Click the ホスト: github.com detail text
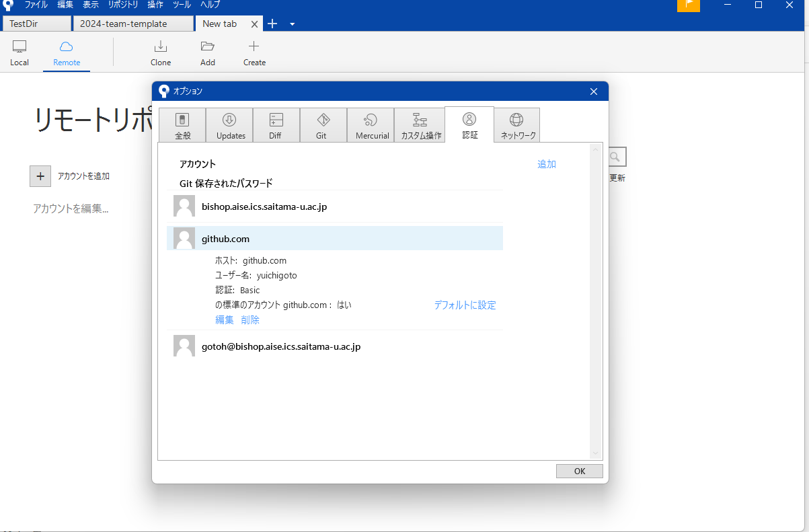The height and width of the screenshot is (532, 809). 251,260
